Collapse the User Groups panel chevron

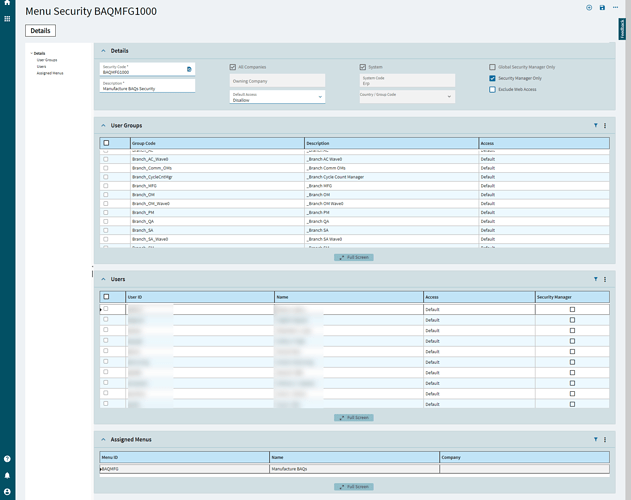click(103, 126)
